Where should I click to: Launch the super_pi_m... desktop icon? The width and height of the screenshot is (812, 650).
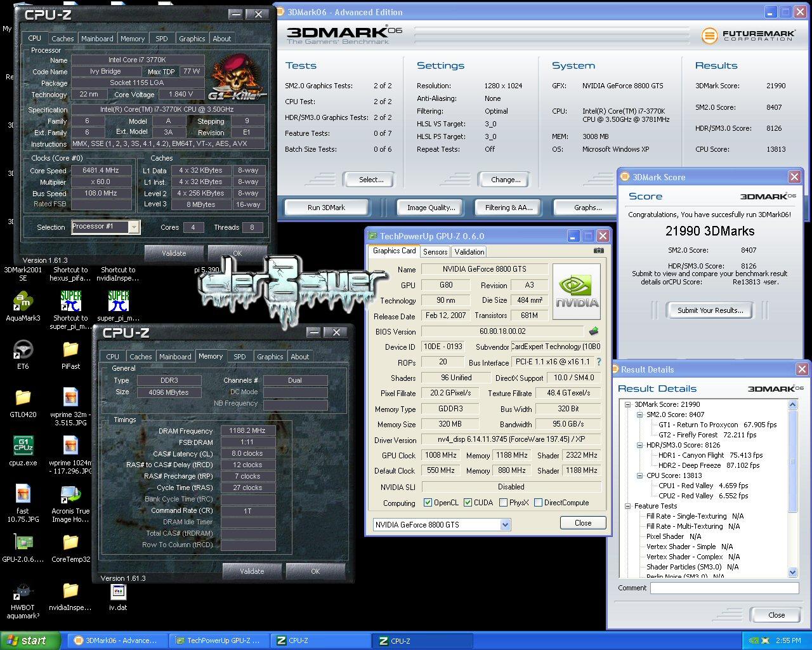click(x=118, y=302)
